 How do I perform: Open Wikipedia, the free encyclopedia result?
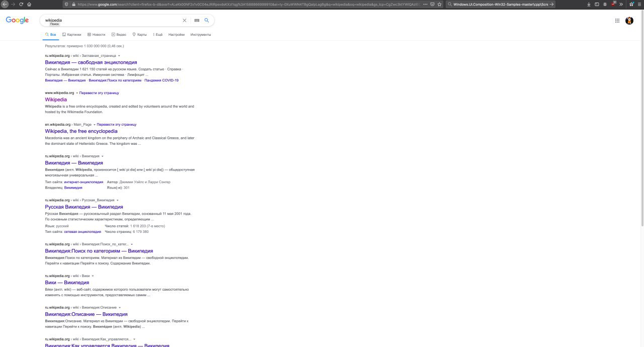coord(81,131)
